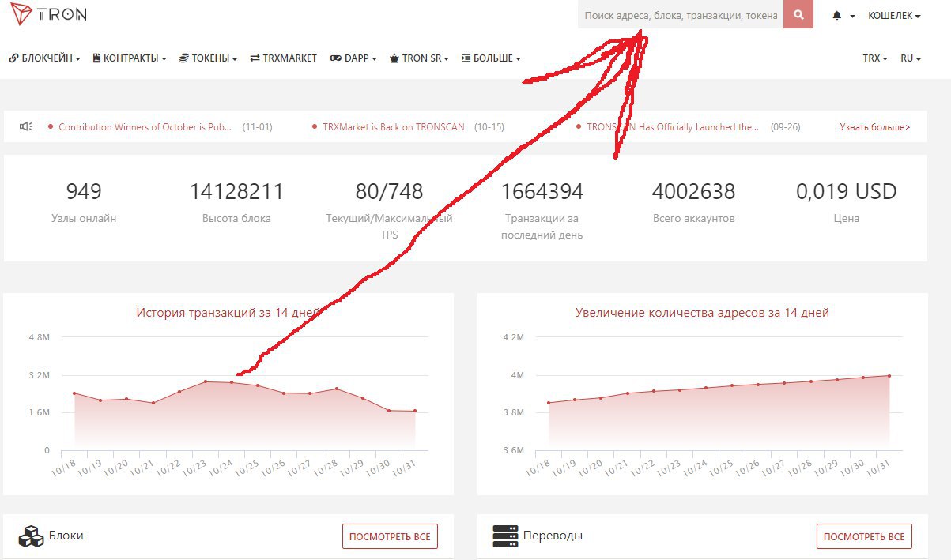Screen dimensions: 951x560
Task: Go to TRXMARKET page
Action: pyautogui.click(x=284, y=58)
